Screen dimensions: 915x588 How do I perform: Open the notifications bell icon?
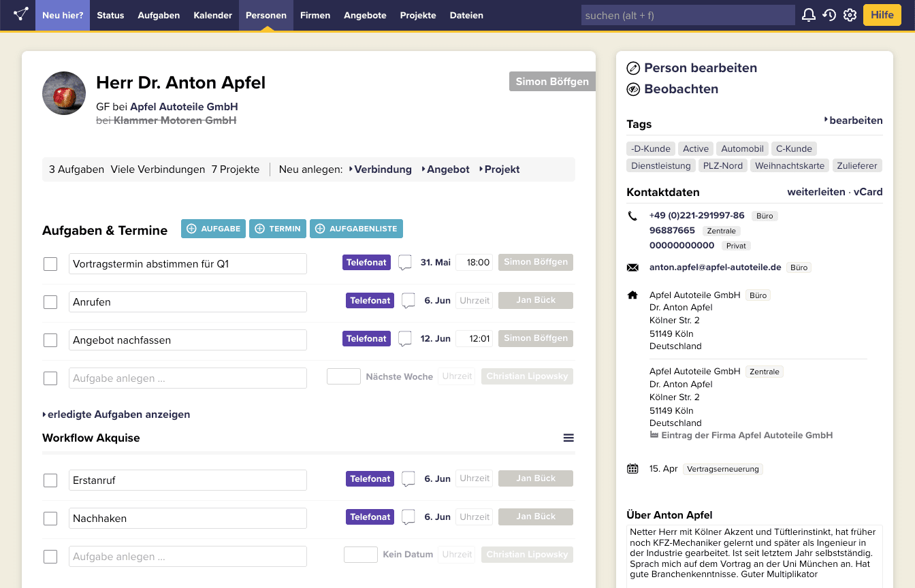click(808, 15)
